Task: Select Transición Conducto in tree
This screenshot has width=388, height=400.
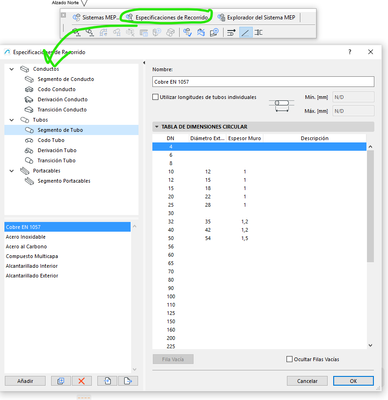Action: pyautogui.click(x=62, y=110)
